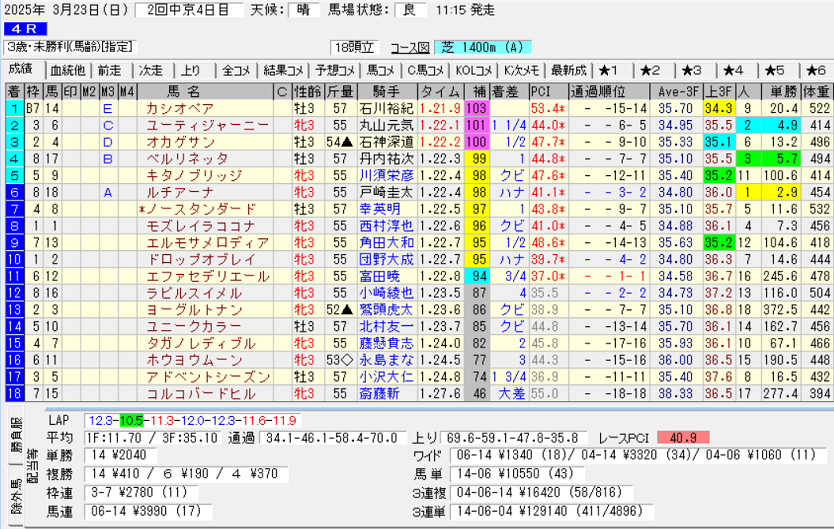Select first place finish number cell

click(14, 108)
